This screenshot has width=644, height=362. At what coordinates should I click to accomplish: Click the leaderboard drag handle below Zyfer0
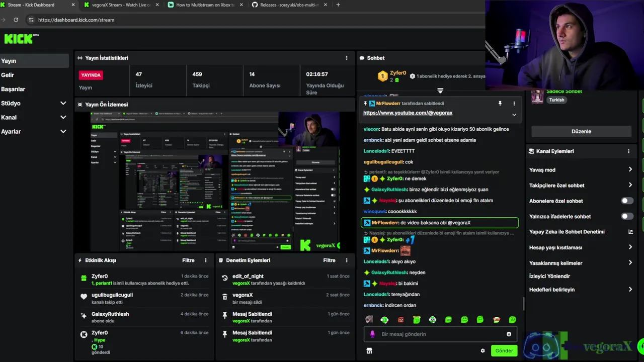440,90
